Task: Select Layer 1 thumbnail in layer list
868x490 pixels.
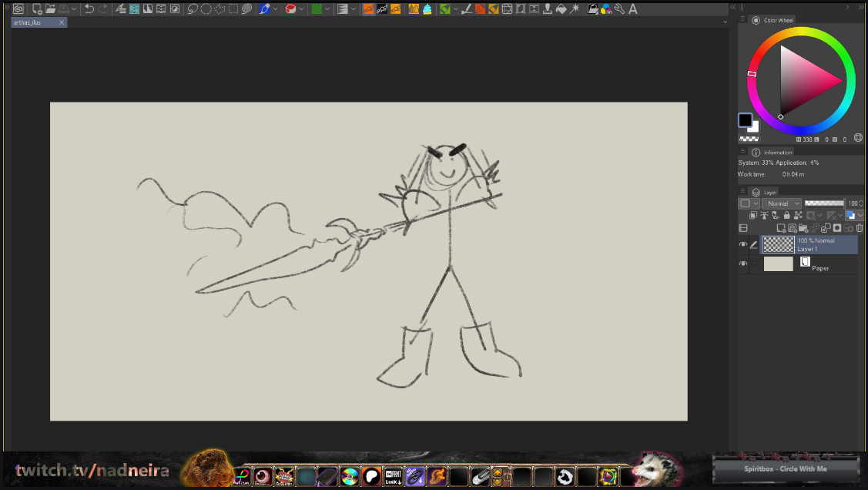Action: click(x=778, y=245)
